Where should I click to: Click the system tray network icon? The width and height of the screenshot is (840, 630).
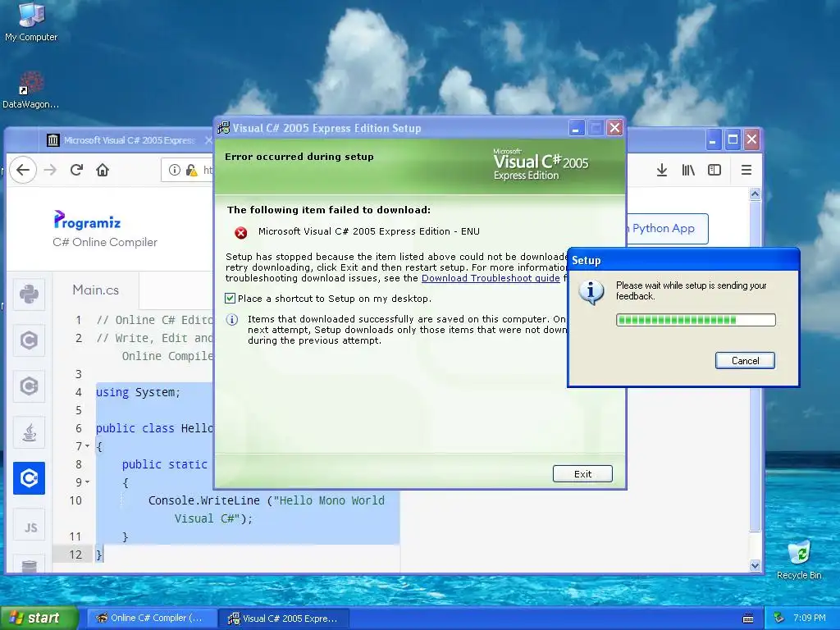779,618
